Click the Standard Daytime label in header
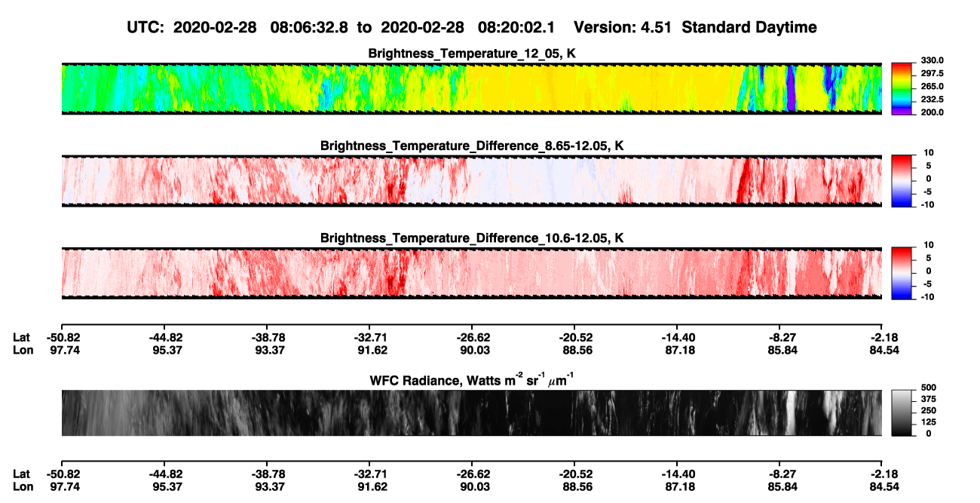Screen dimensions: 980x503 tap(748, 28)
